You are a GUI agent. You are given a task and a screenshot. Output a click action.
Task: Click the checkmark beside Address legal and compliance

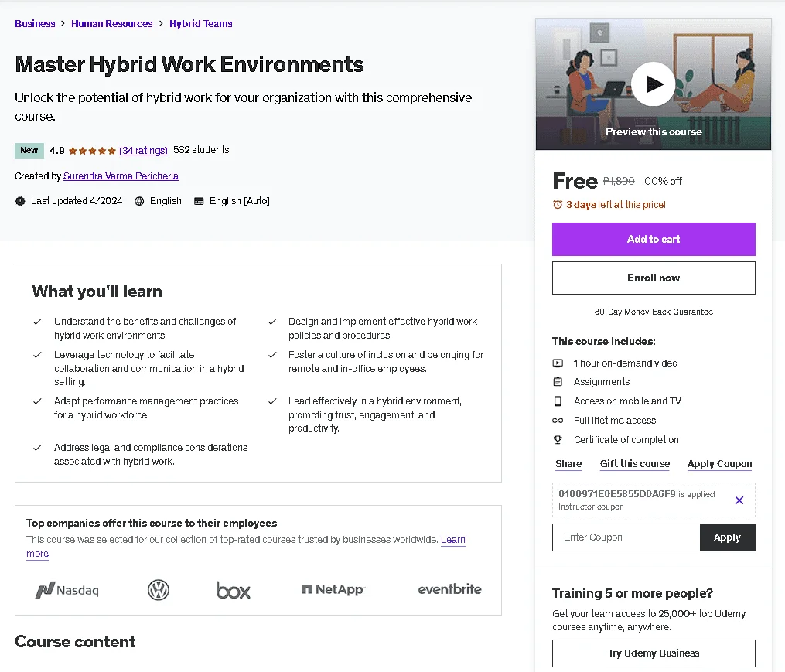tap(37, 448)
